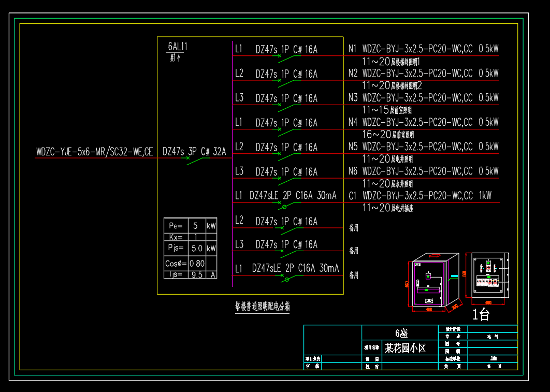550x392 pixels.
Task: Select C1 socket circuit cable label 1kW
Action: click(x=420, y=196)
